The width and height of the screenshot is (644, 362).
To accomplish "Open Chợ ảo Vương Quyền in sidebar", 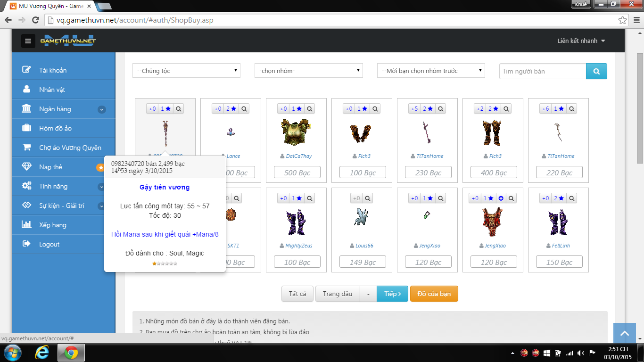I will 70,148.
